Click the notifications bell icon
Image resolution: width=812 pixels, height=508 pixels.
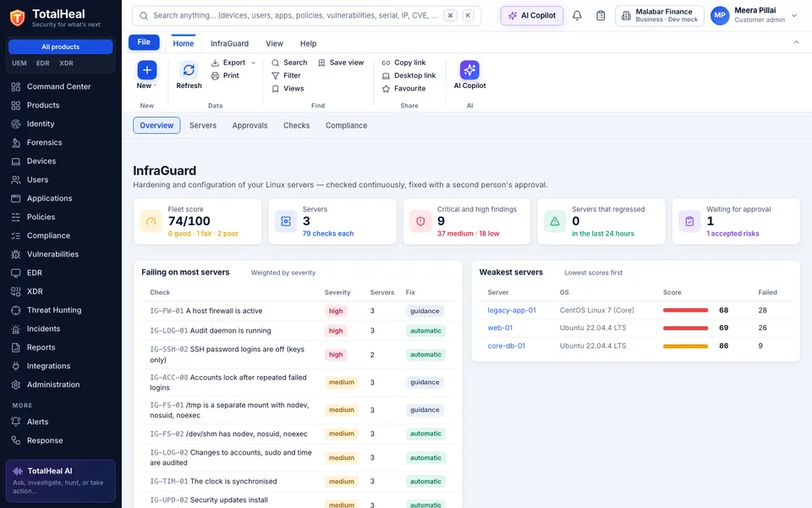(x=577, y=15)
